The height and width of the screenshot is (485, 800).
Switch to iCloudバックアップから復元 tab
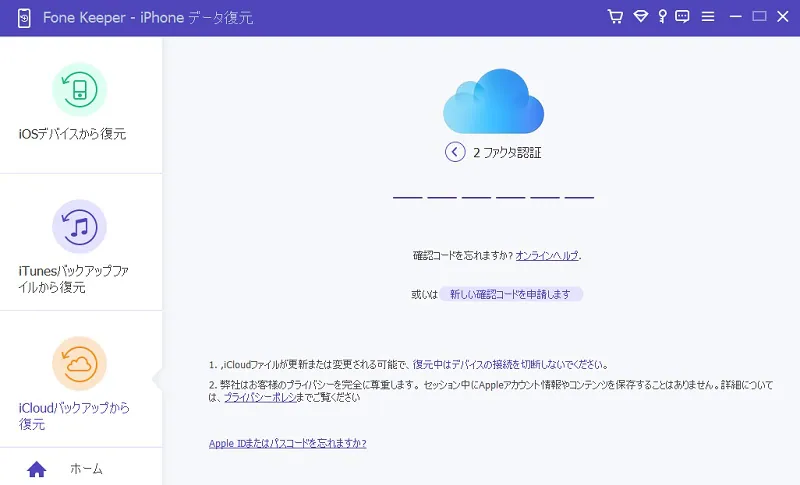pos(81,379)
